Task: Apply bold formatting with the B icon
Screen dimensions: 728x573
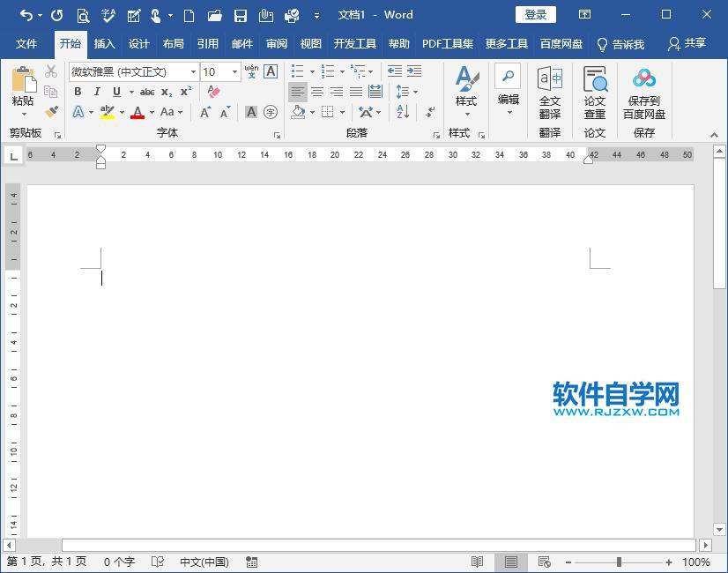Action: 78,92
